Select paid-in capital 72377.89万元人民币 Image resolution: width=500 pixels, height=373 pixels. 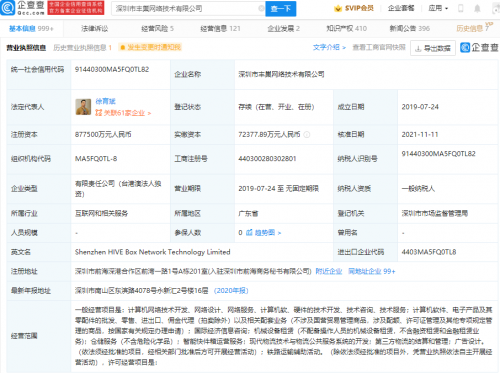tap(269, 134)
